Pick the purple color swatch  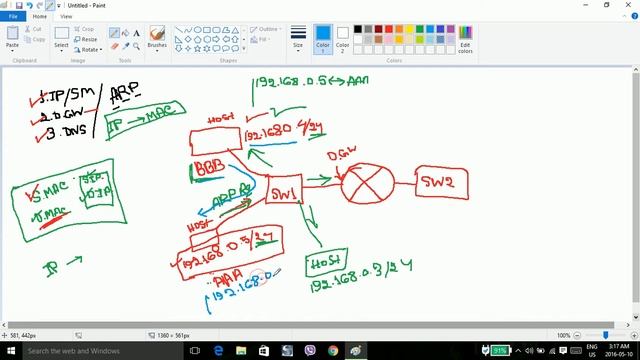pyautogui.click(x=451, y=29)
